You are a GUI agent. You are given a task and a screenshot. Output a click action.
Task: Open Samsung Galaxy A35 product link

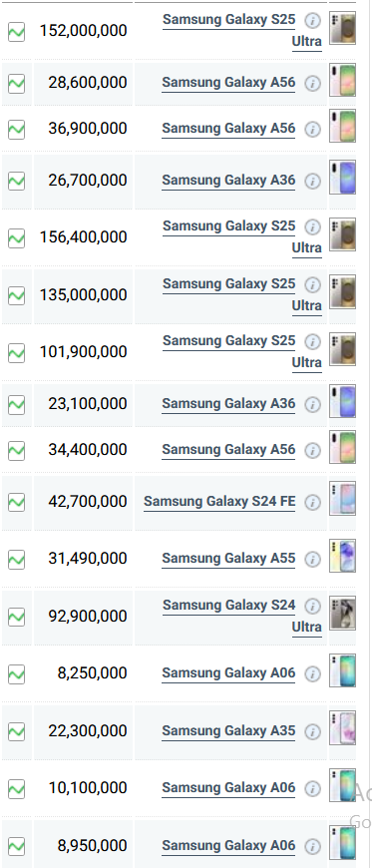[x=228, y=730]
